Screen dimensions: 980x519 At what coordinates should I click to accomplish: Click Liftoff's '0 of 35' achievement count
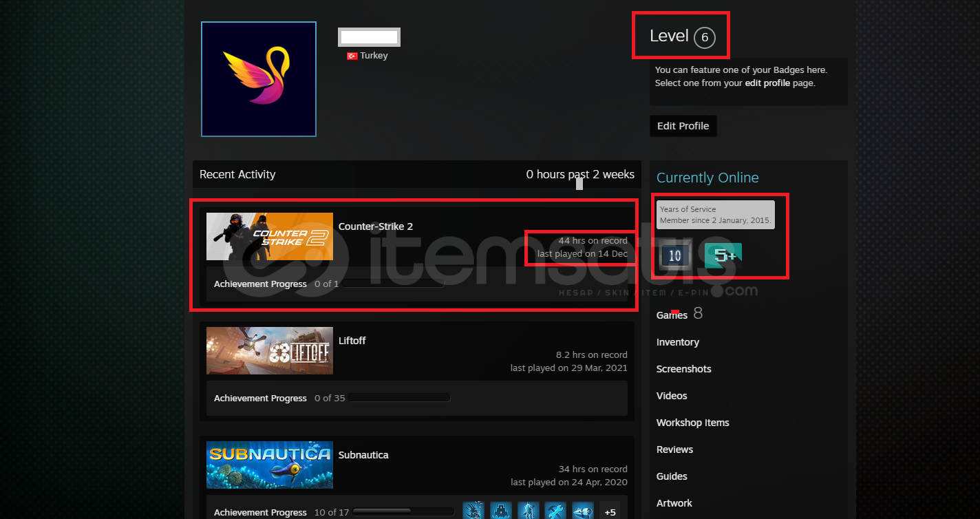click(x=330, y=398)
